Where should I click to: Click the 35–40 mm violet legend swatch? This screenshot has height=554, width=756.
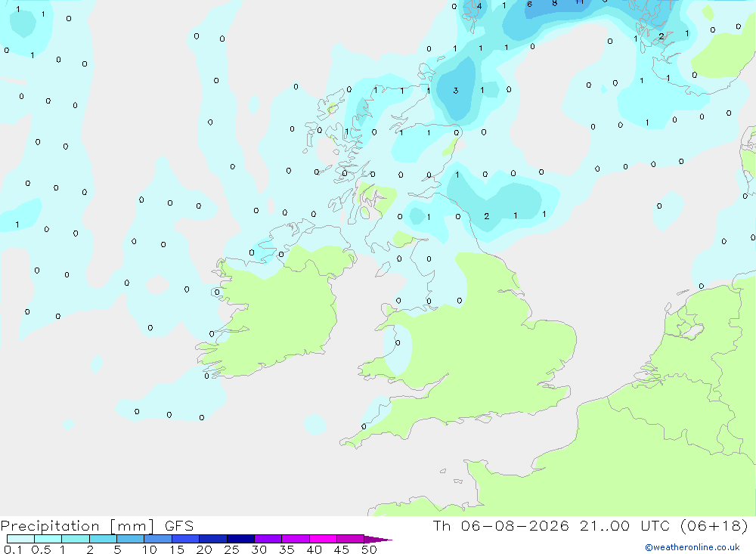(295, 539)
